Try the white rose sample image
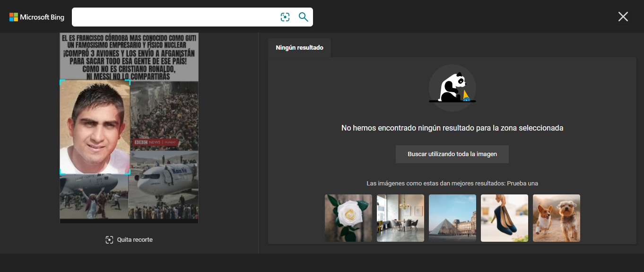This screenshot has width=644, height=272. (348, 218)
